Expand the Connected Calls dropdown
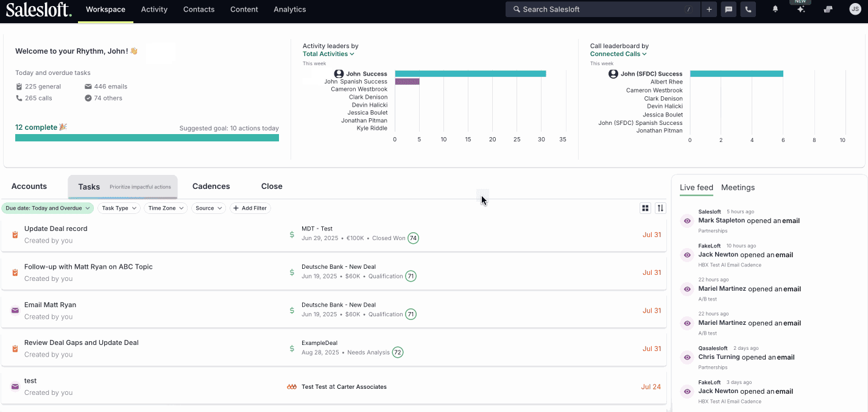This screenshot has width=868, height=412. point(618,54)
